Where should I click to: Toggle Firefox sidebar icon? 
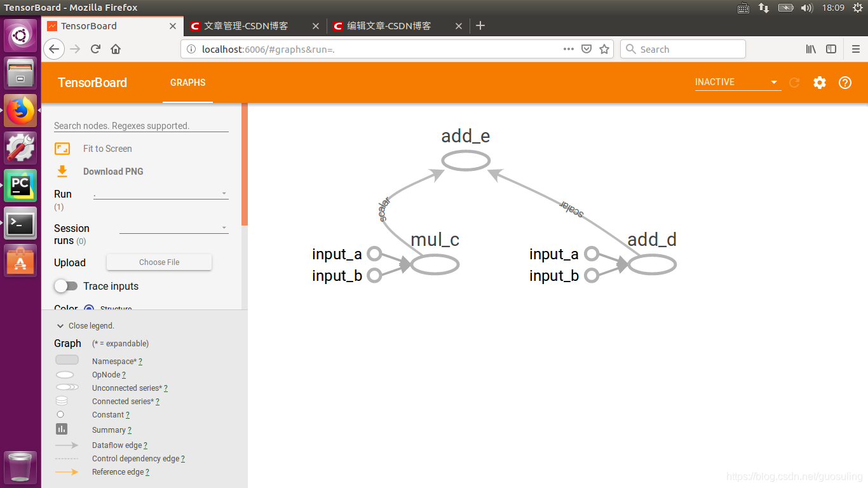pos(831,49)
